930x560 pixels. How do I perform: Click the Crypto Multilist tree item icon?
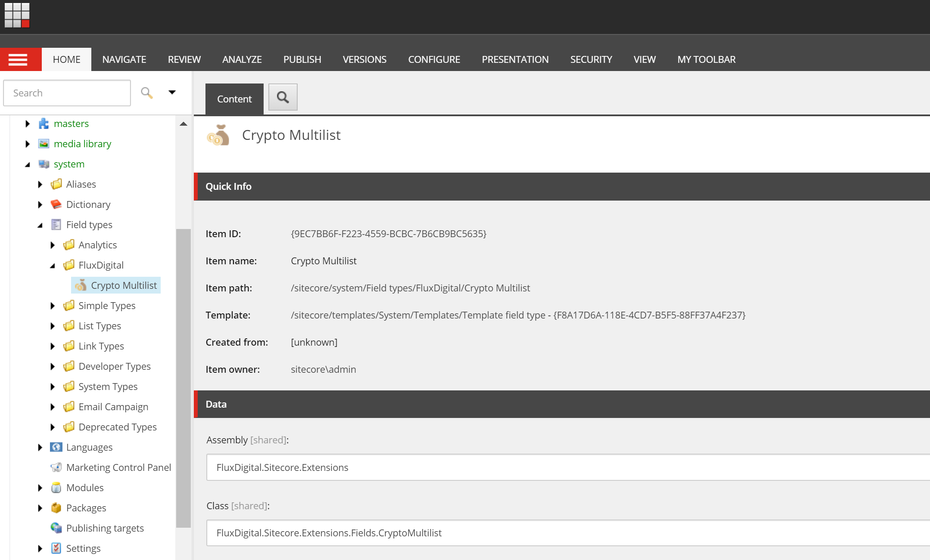click(x=81, y=285)
